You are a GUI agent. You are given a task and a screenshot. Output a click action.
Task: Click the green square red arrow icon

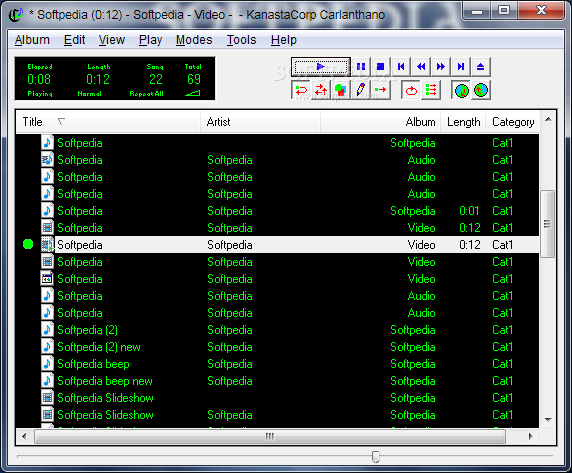pyautogui.click(x=380, y=90)
